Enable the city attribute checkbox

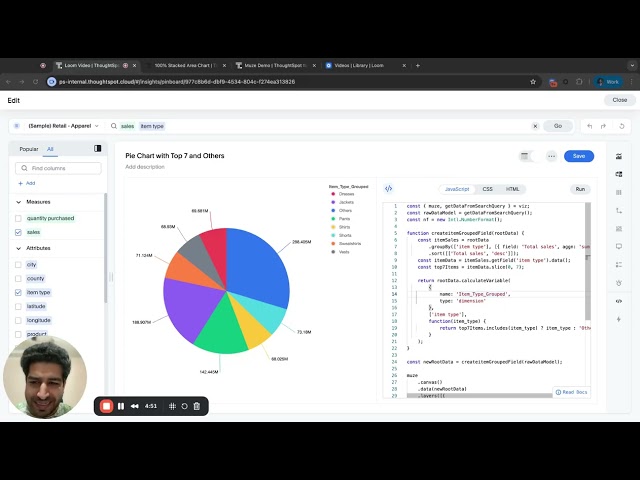point(18,264)
